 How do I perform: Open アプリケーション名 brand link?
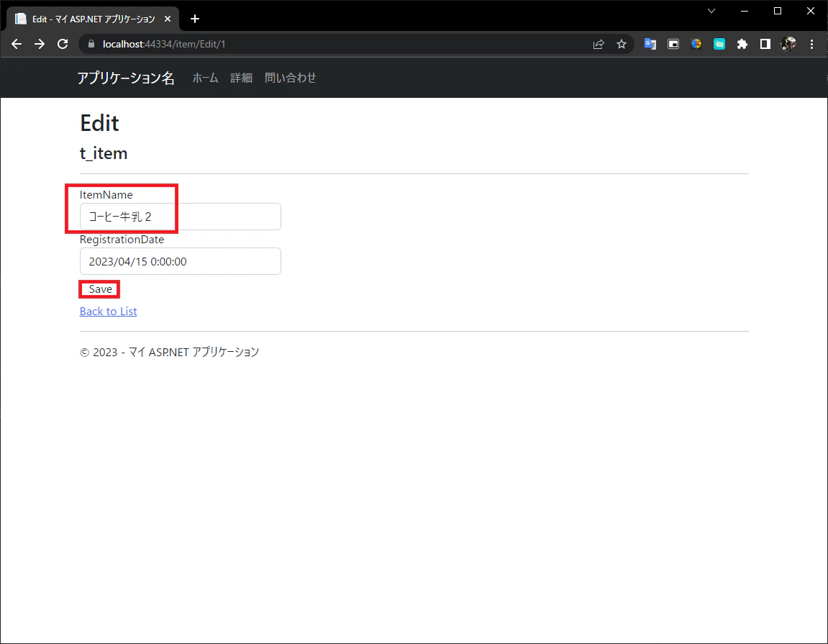pos(126,78)
